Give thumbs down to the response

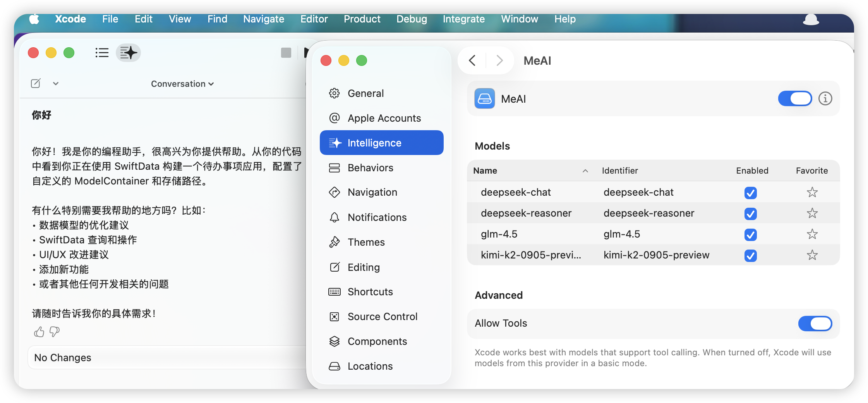[x=55, y=332]
